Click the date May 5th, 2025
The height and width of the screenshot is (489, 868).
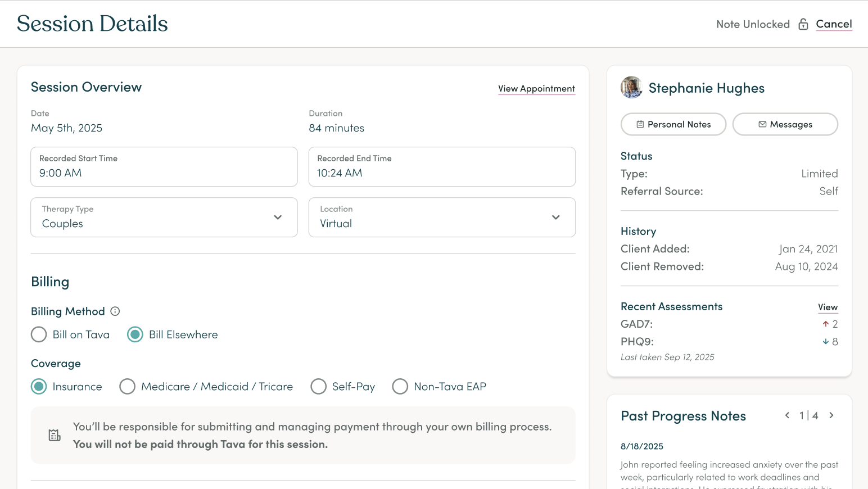pyautogui.click(x=66, y=128)
